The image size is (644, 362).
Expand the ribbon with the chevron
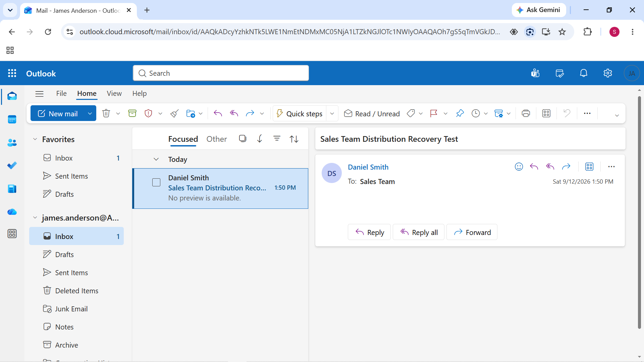[617, 115]
